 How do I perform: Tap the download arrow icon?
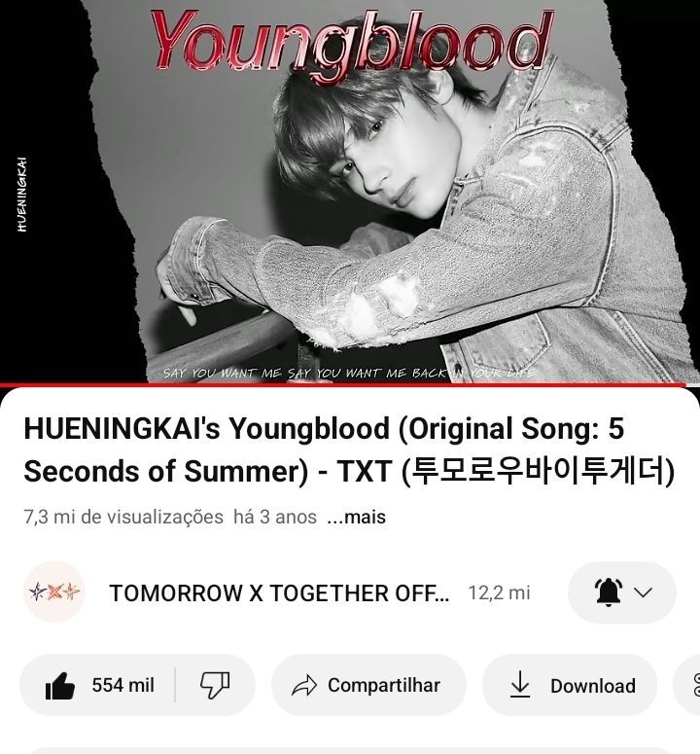coord(520,685)
